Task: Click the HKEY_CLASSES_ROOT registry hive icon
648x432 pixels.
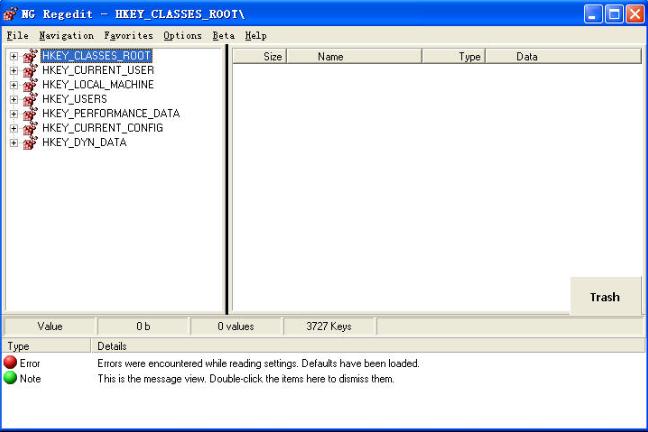Action: (x=30, y=56)
